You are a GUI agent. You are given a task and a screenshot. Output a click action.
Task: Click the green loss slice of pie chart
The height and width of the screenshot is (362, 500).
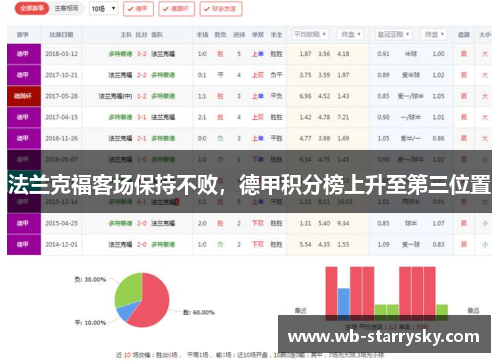[129, 289]
